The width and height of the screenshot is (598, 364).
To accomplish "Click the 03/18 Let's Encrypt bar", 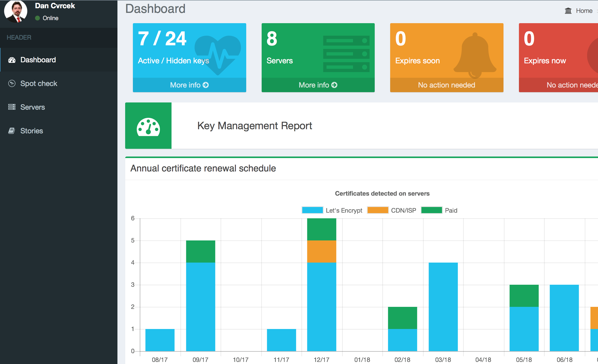I will tap(443, 307).
